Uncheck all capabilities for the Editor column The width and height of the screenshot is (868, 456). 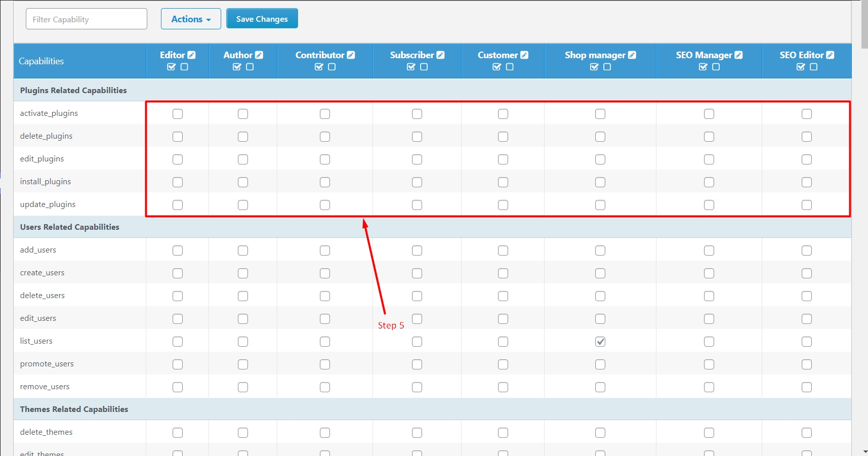(x=184, y=67)
